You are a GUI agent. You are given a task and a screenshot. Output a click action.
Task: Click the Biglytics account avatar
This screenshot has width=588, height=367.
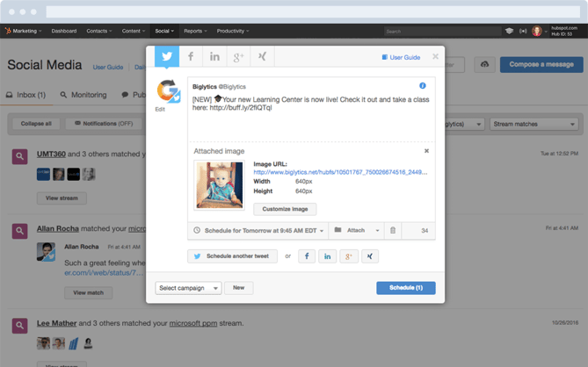click(x=169, y=90)
